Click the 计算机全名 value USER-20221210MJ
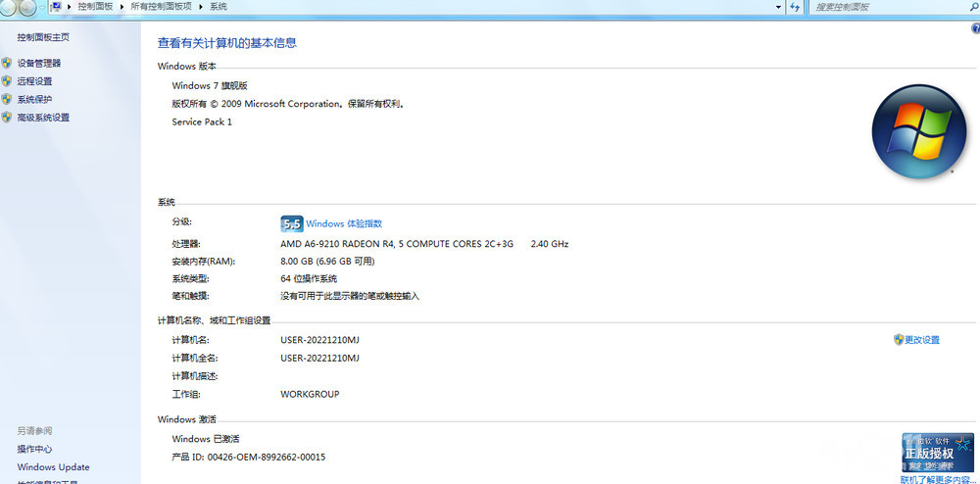This screenshot has height=484, width=980. [320, 358]
